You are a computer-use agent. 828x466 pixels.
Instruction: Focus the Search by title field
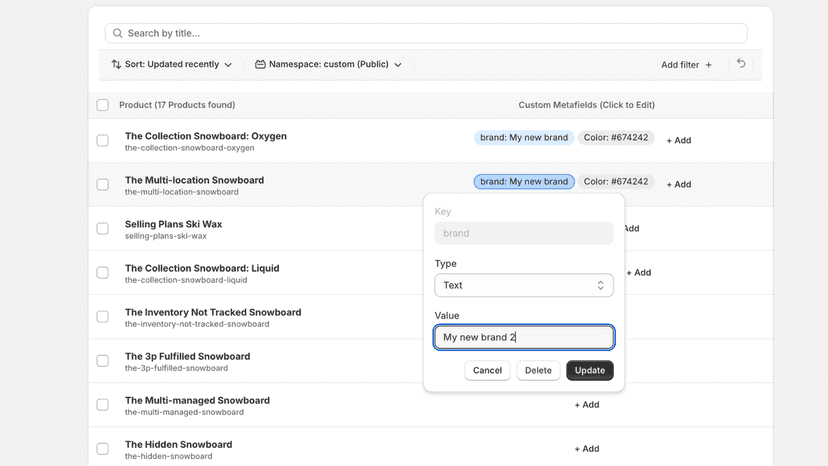point(426,33)
